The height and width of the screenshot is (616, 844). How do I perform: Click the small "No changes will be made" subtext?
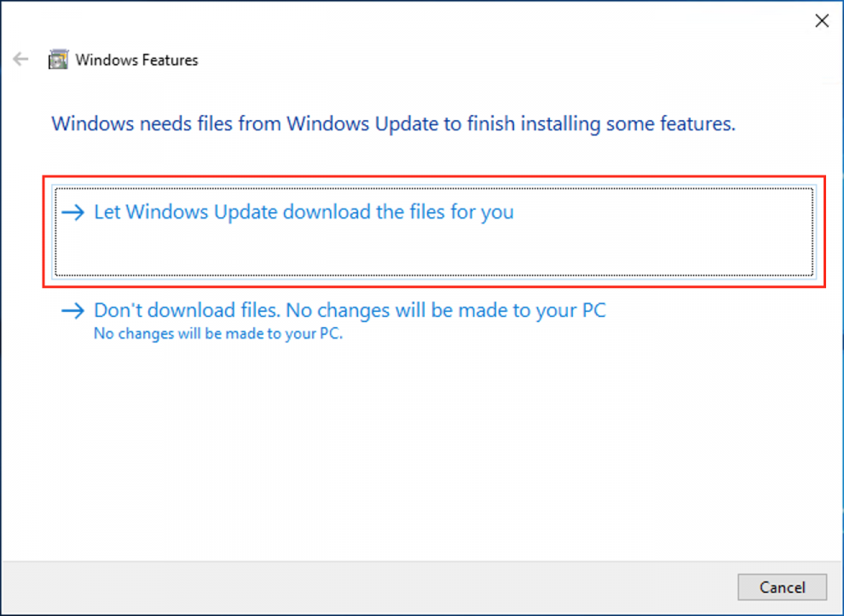(217, 334)
